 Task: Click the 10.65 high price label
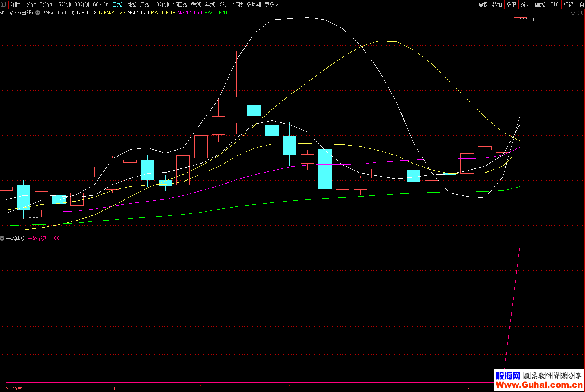(532, 20)
